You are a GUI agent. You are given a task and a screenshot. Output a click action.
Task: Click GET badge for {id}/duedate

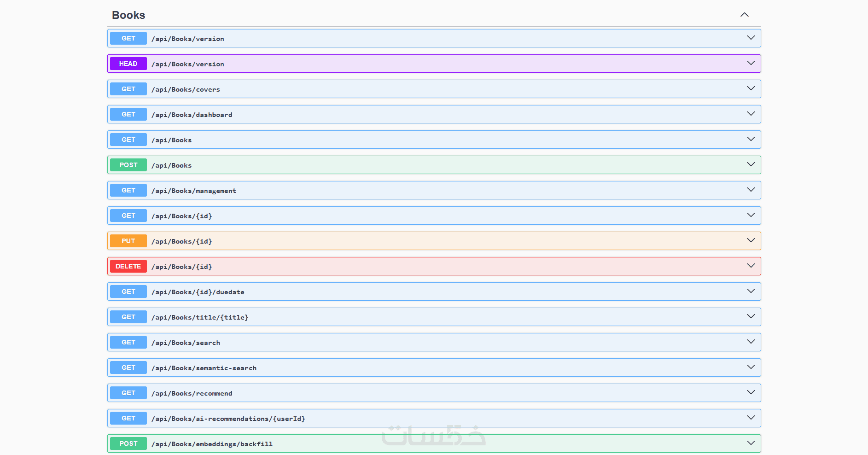tap(128, 292)
